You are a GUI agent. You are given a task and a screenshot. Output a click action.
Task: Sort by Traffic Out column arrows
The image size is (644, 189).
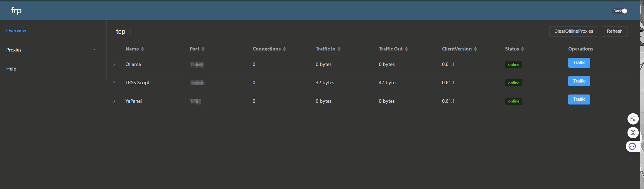tap(406, 49)
